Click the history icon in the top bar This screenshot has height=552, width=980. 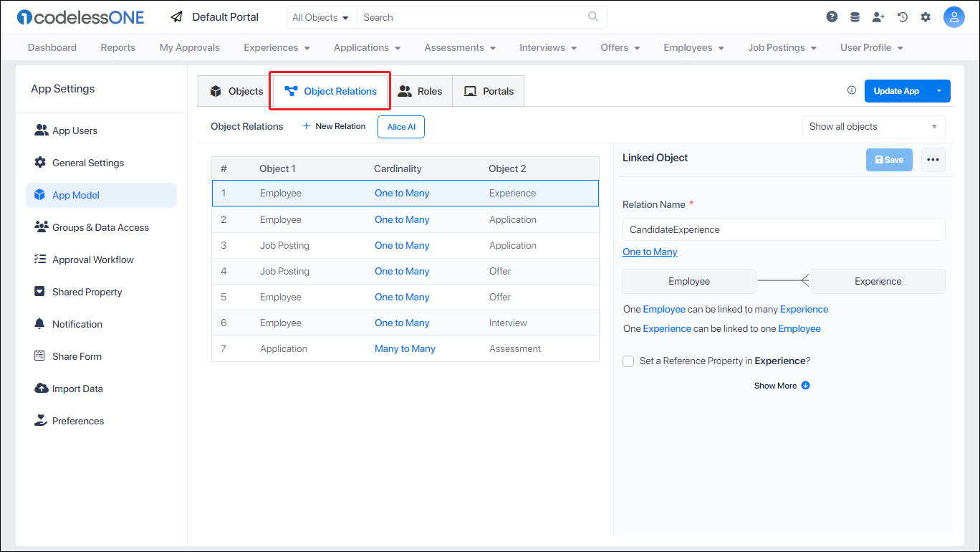tap(902, 16)
